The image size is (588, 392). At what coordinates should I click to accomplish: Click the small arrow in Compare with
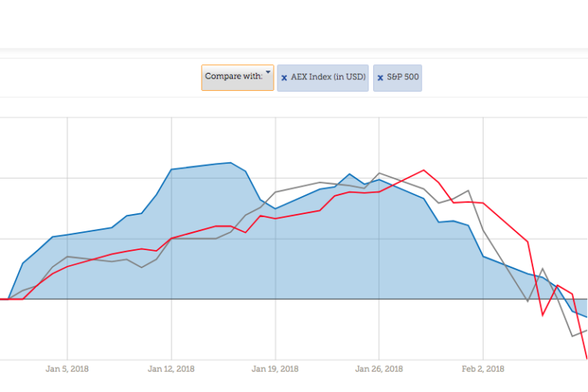[268, 73]
